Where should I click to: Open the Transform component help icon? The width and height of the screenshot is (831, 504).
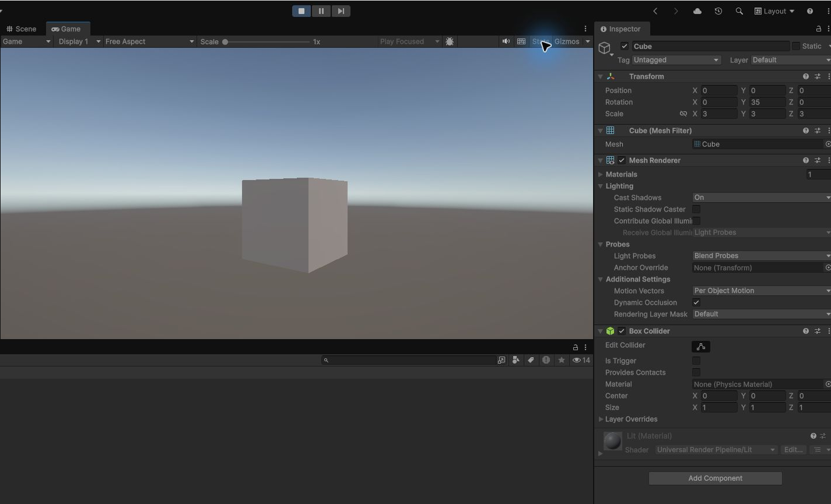pos(806,76)
